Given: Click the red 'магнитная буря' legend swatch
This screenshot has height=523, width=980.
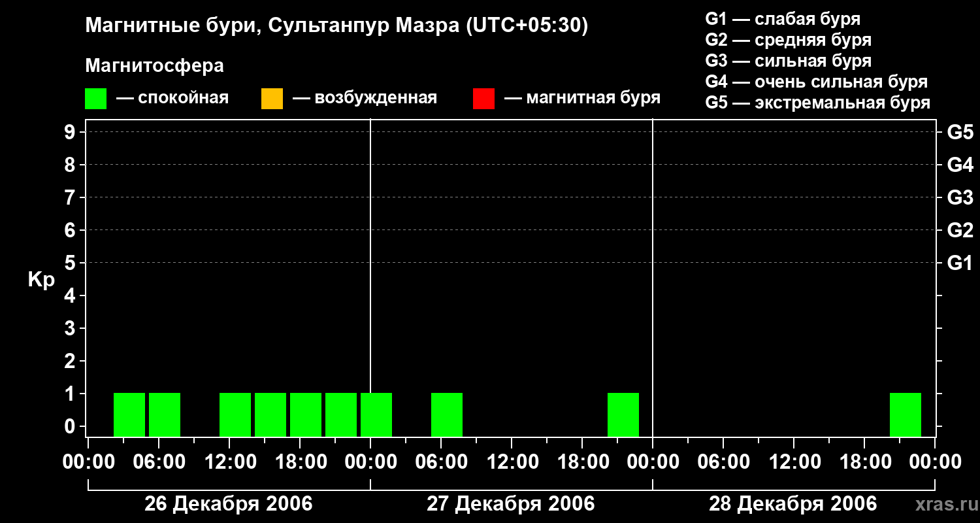Looking at the screenshot, I should click(483, 99).
